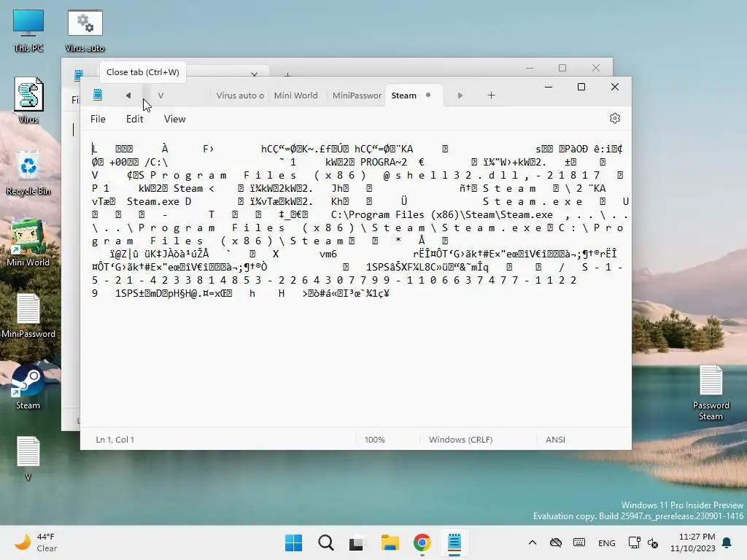
Task: Maximize the front Notepad window
Action: 581,87
